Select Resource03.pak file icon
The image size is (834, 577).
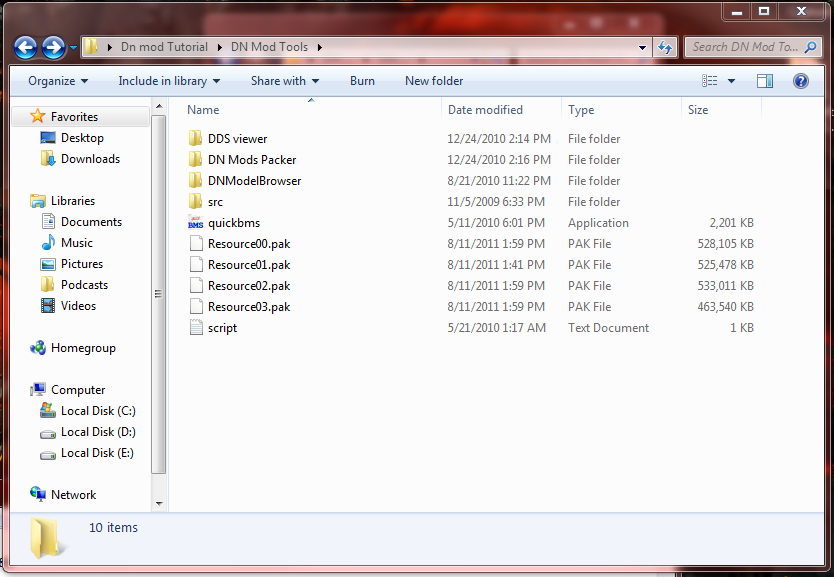[196, 306]
